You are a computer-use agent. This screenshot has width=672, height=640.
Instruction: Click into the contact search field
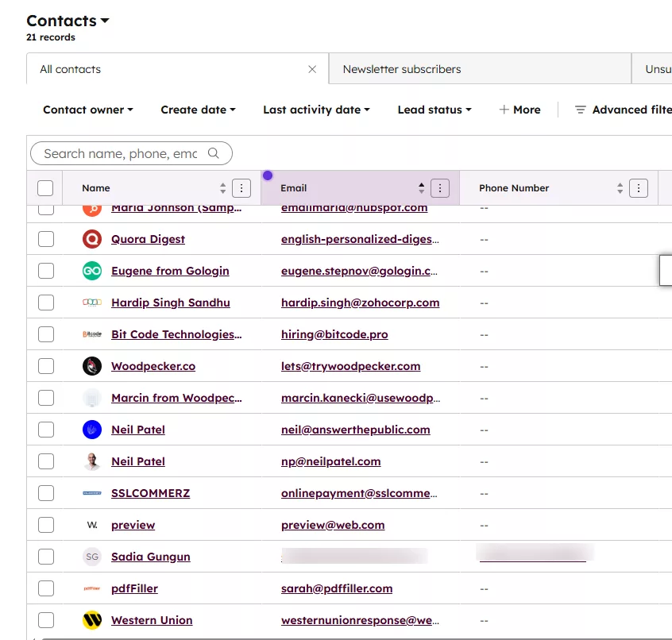click(121, 153)
